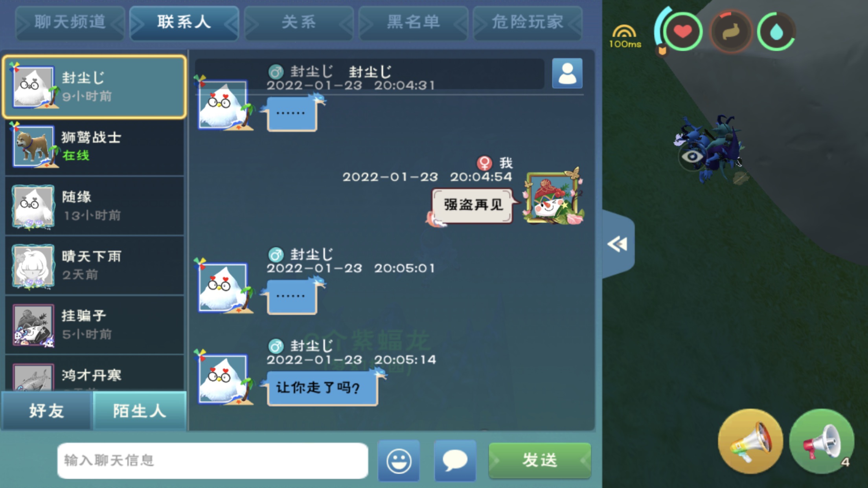The height and width of the screenshot is (488, 868).
Task: Open the contact profile icon
Action: [567, 73]
